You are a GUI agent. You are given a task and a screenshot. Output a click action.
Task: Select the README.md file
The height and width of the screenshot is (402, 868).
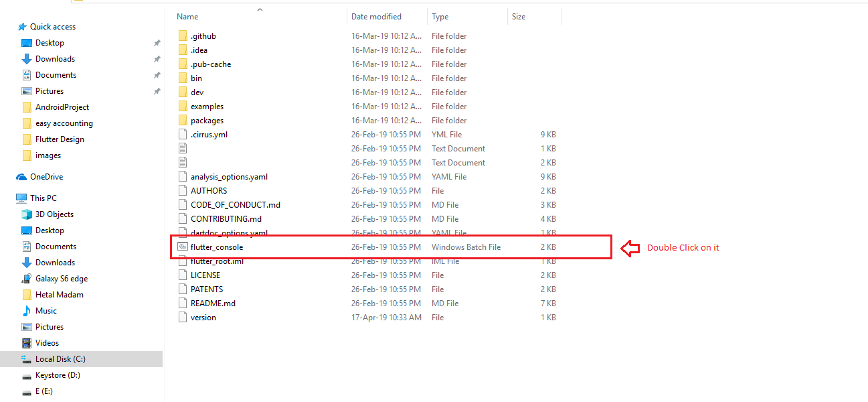click(213, 304)
